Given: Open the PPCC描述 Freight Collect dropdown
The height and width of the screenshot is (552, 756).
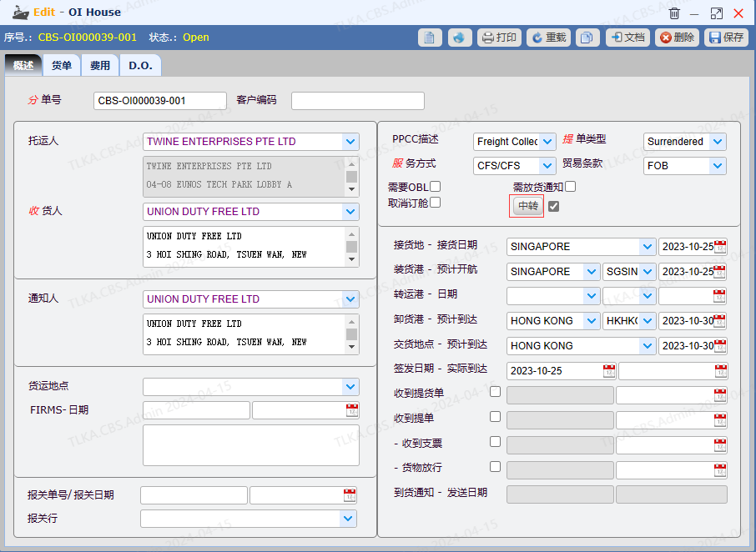Looking at the screenshot, I should coord(547,142).
